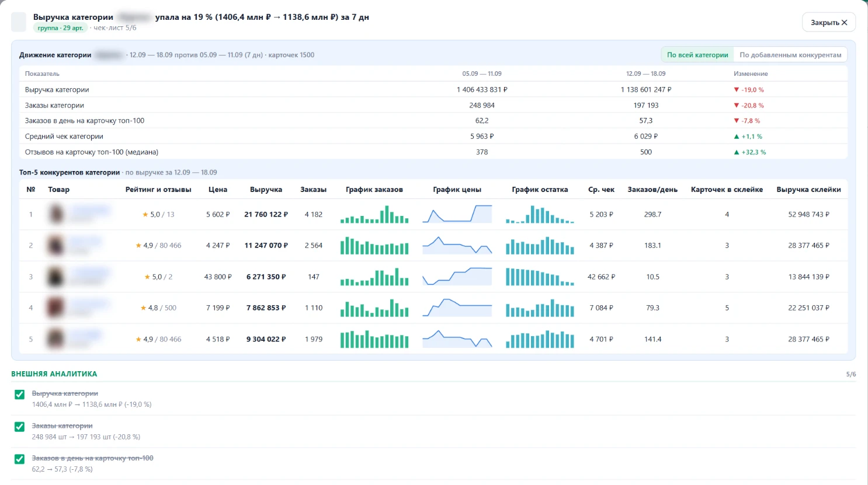
Task: Click the Заказы column header
Action: click(314, 190)
